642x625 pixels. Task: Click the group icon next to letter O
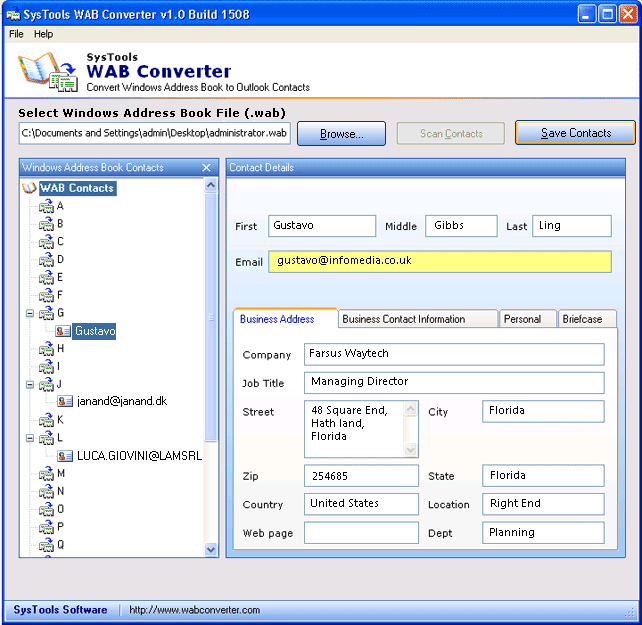46,510
